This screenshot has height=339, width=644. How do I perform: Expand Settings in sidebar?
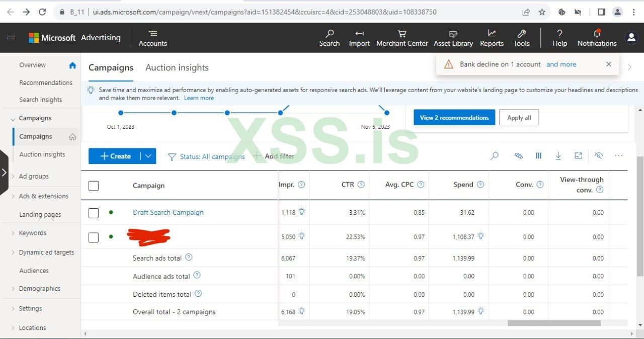coord(13,309)
